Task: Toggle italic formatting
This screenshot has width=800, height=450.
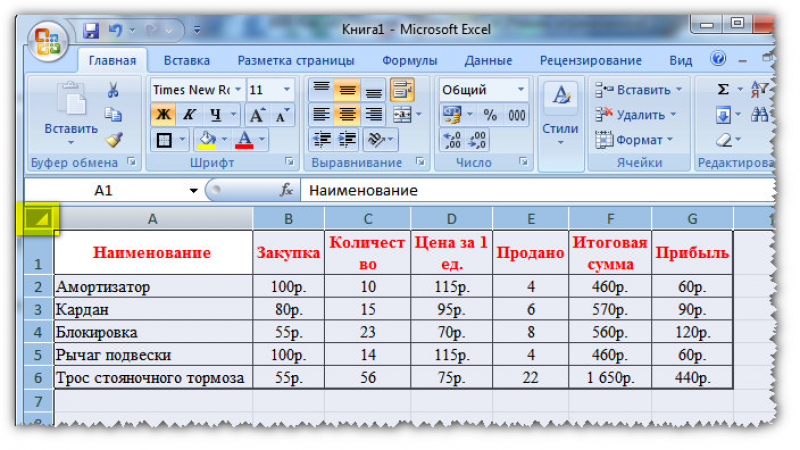Action: (189, 115)
